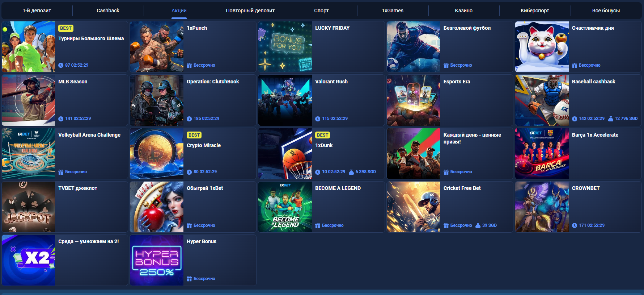Viewport: 644px width, 295px height.
Task: Open the Esports Era promotion title
Action: point(457,82)
